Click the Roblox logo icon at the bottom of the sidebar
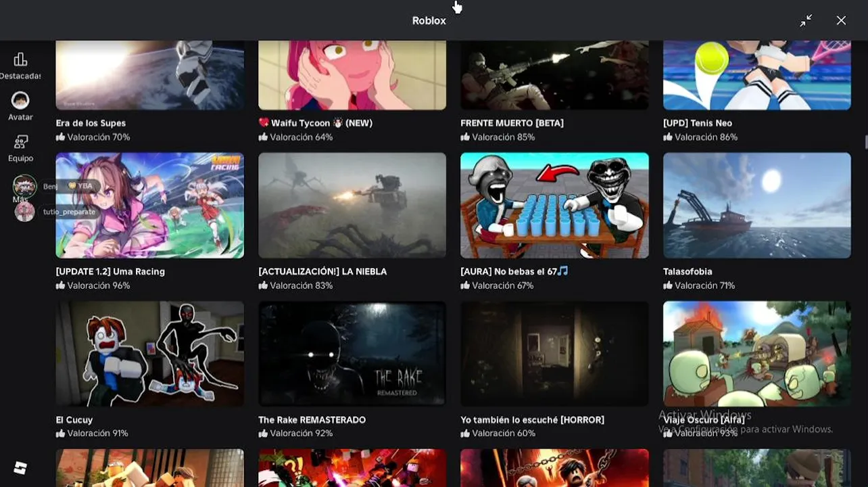 coord(20,467)
